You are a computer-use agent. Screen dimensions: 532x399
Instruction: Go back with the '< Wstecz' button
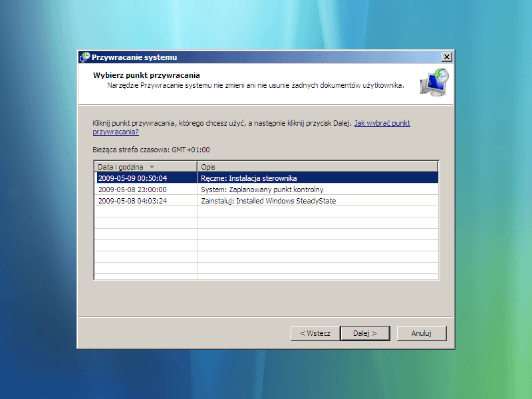pos(315,333)
